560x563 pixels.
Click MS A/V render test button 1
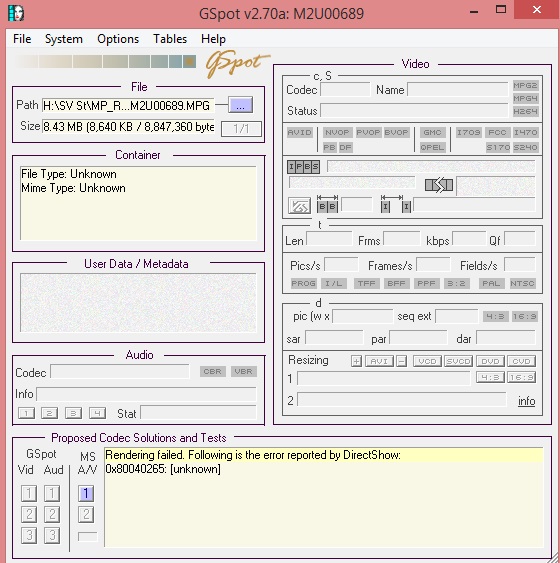pos(86,493)
